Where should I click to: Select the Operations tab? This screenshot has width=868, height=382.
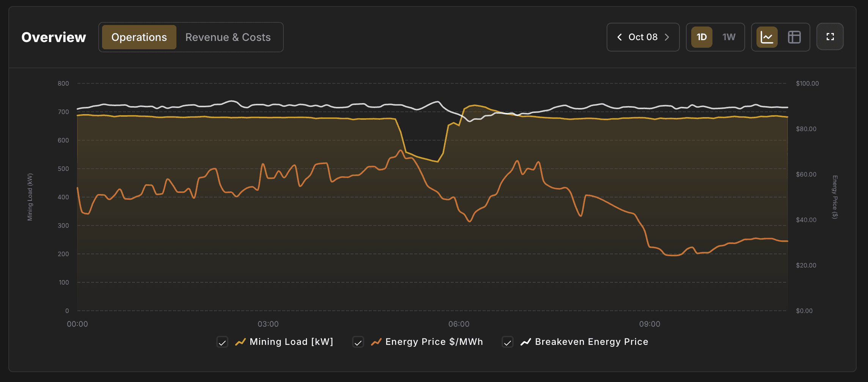[x=139, y=37]
